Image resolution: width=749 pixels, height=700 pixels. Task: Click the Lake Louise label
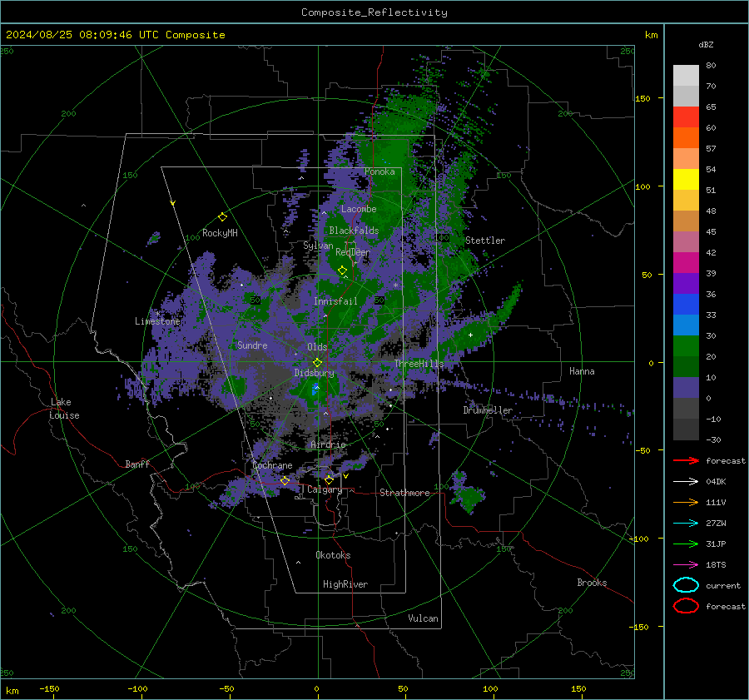[x=64, y=409]
